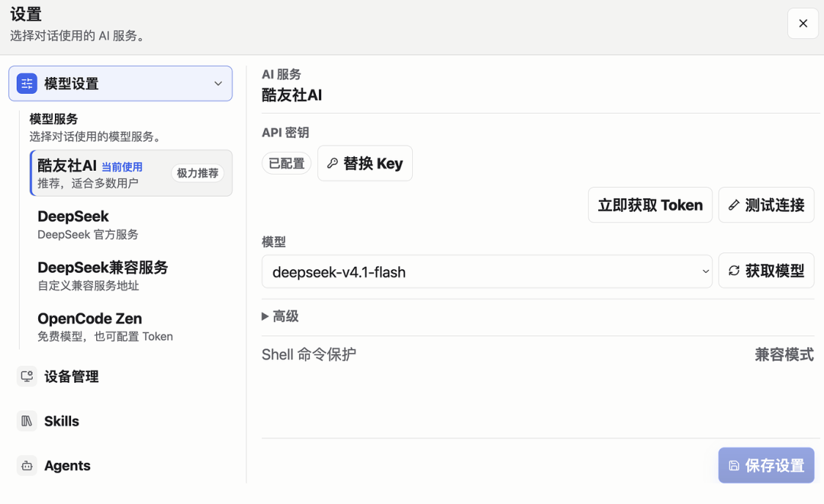Image resolution: width=824 pixels, height=504 pixels.
Task: Open the Agents settings section
Action: tap(121, 466)
